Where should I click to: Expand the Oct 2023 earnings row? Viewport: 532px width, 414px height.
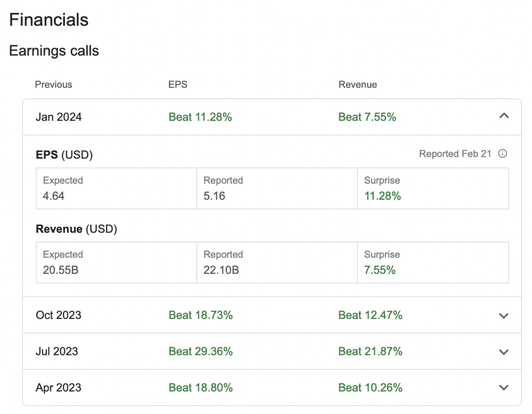503,315
